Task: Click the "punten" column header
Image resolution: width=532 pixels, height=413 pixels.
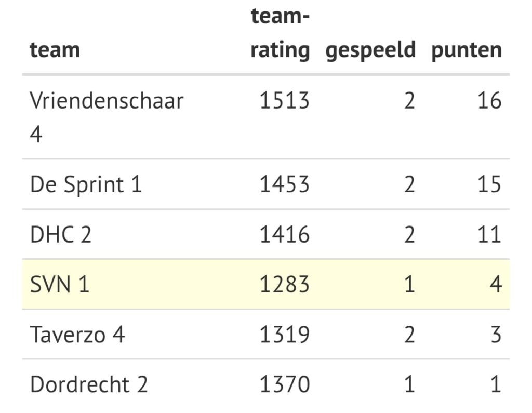Action: [x=466, y=50]
